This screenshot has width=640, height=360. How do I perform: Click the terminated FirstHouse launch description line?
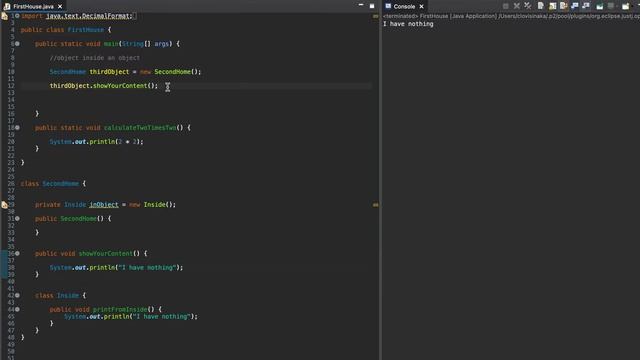(x=511, y=16)
